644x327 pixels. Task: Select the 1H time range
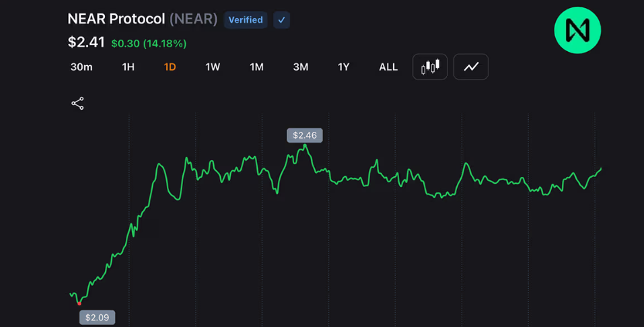coord(128,67)
